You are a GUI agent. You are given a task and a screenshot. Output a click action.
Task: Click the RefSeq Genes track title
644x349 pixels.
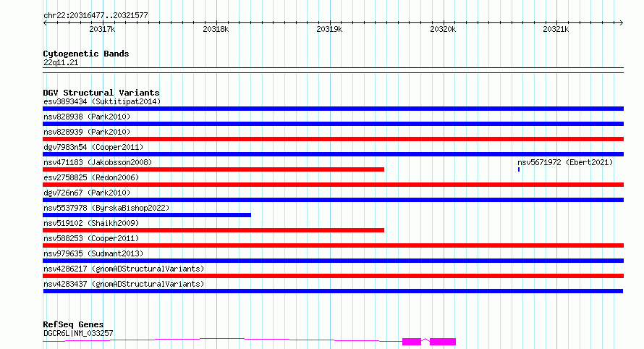click(73, 324)
